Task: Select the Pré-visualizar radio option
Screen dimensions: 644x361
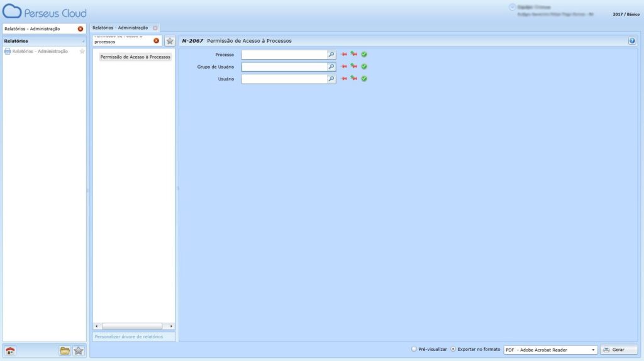Action: click(413, 349)
